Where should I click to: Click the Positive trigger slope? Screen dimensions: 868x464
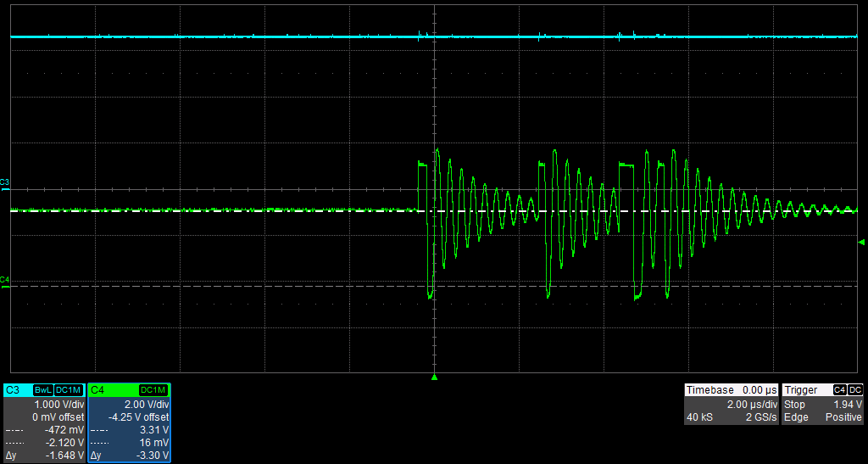[843, 417]
